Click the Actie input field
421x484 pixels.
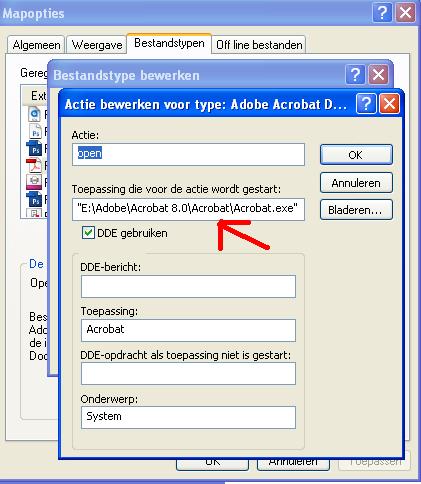click(x=188, y=154)
